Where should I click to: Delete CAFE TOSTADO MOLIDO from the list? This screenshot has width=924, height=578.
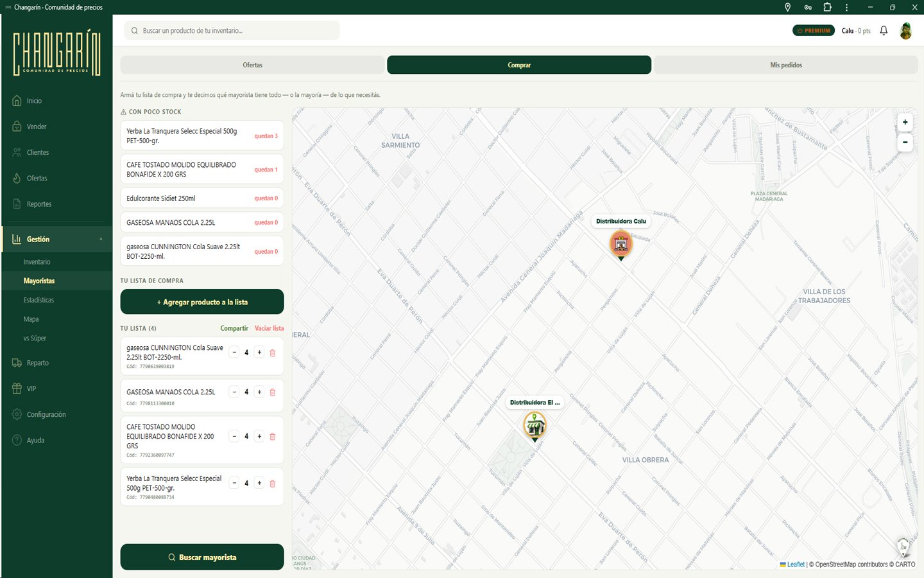273,437
